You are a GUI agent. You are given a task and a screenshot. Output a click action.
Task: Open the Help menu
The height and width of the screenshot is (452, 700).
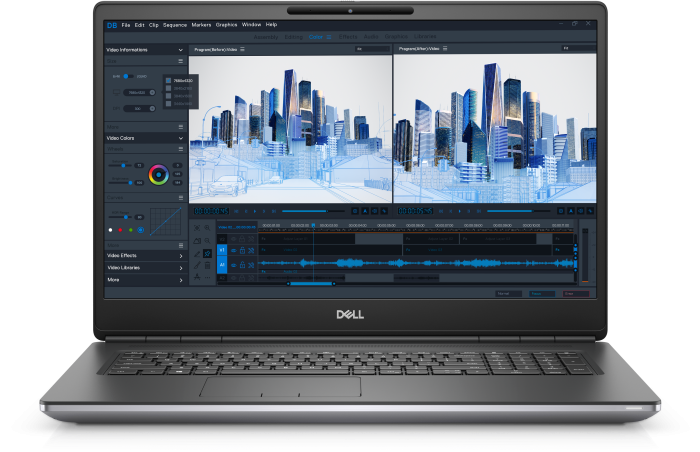(271, 25)
